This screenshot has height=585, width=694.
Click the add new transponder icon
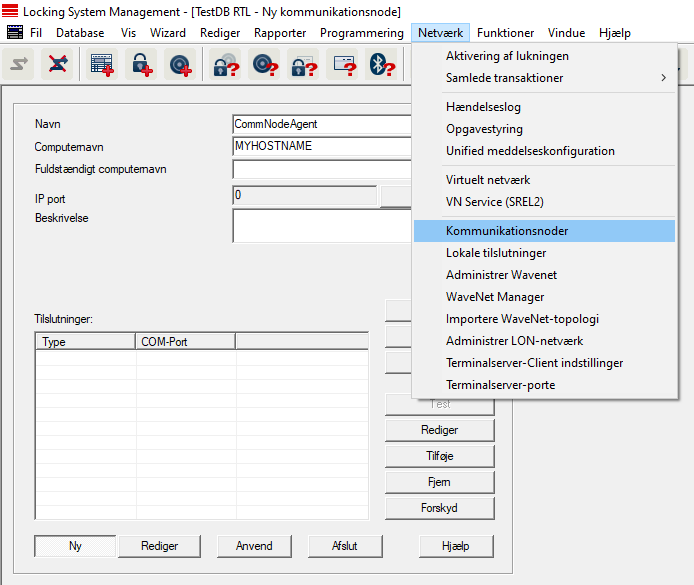click(181, 65)
